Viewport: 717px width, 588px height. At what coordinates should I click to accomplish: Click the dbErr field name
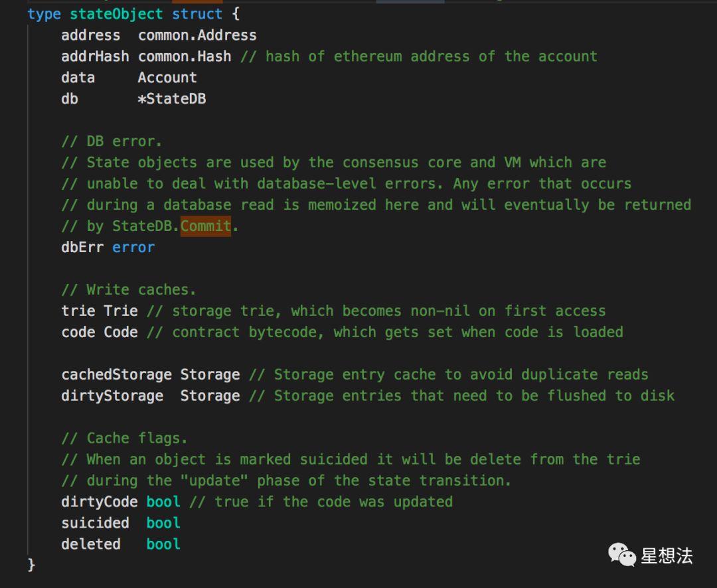(82, 248)
